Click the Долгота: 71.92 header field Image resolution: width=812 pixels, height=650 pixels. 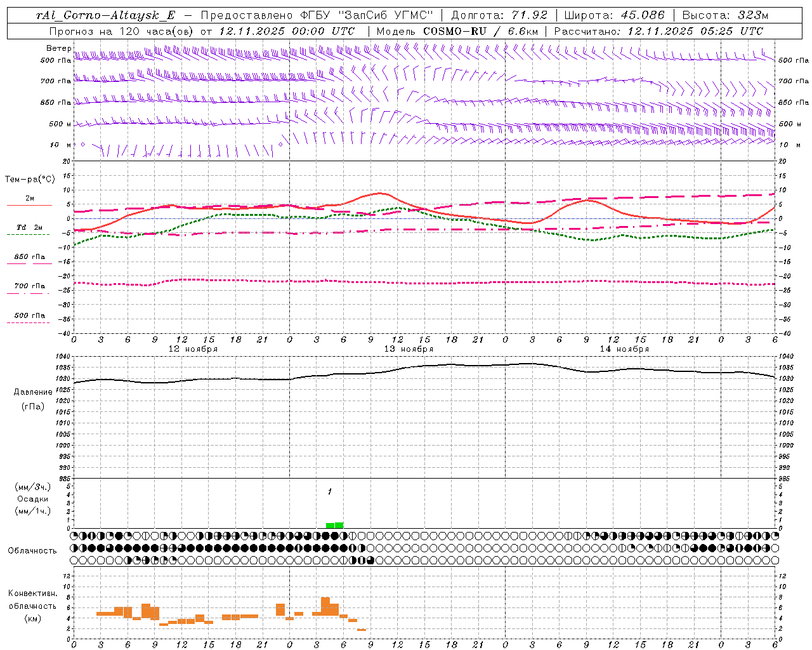click(x=499, y=15)
